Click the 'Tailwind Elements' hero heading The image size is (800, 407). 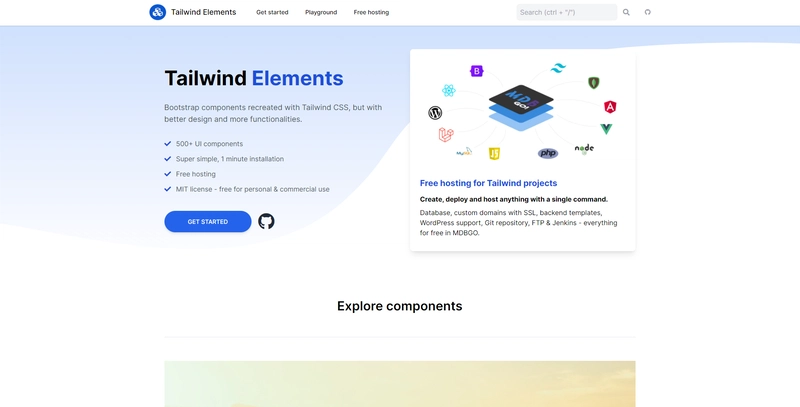(254, 78)
